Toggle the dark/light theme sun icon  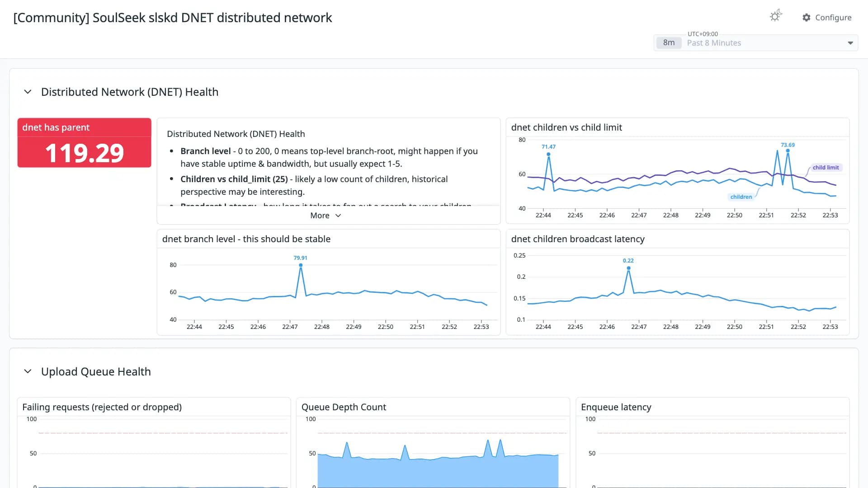point(775,16)
